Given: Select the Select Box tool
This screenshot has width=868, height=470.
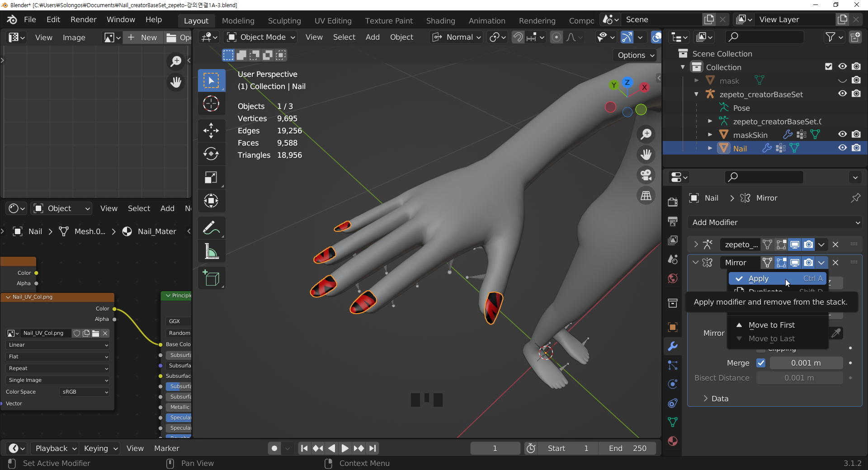Looking at the screenshot, I should [x=211, y=81].
